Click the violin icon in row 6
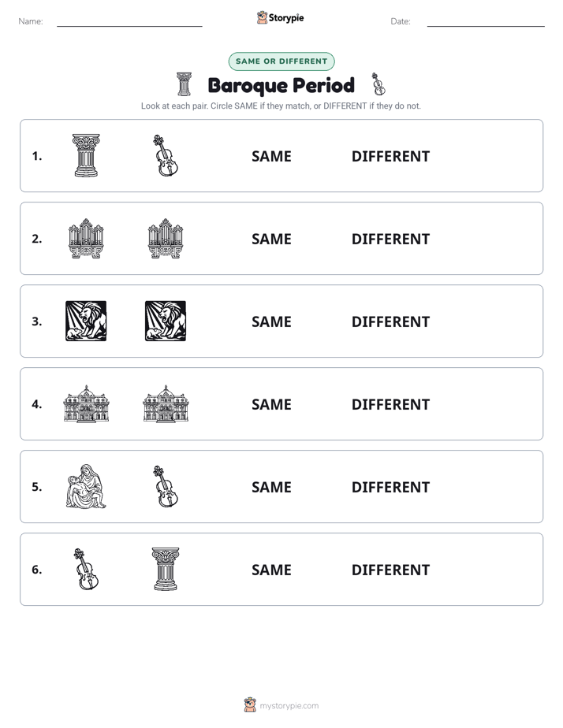Image resolution: width=563 pixels, height=728 pixels. [86, 569]
